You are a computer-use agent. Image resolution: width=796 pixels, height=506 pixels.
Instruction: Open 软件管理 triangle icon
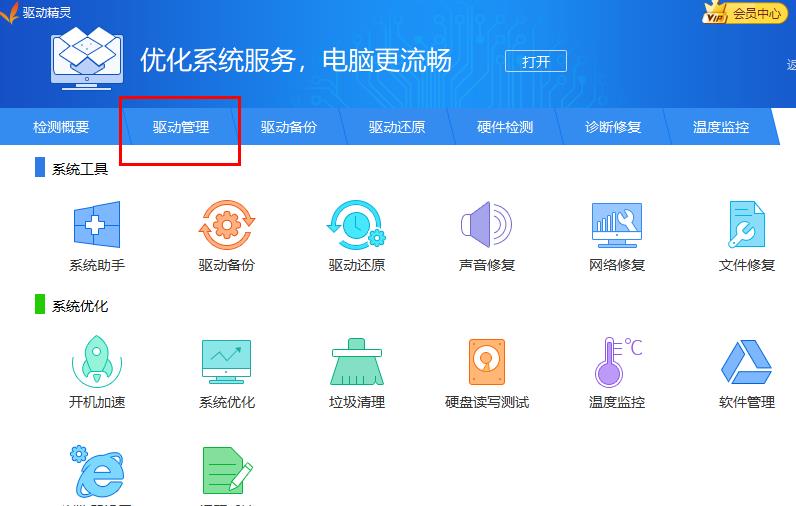[746, 362]
